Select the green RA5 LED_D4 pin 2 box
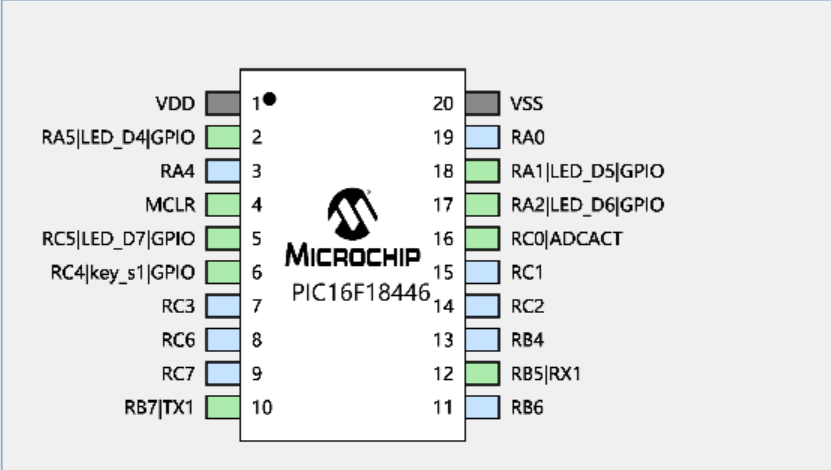 point(223,137)
